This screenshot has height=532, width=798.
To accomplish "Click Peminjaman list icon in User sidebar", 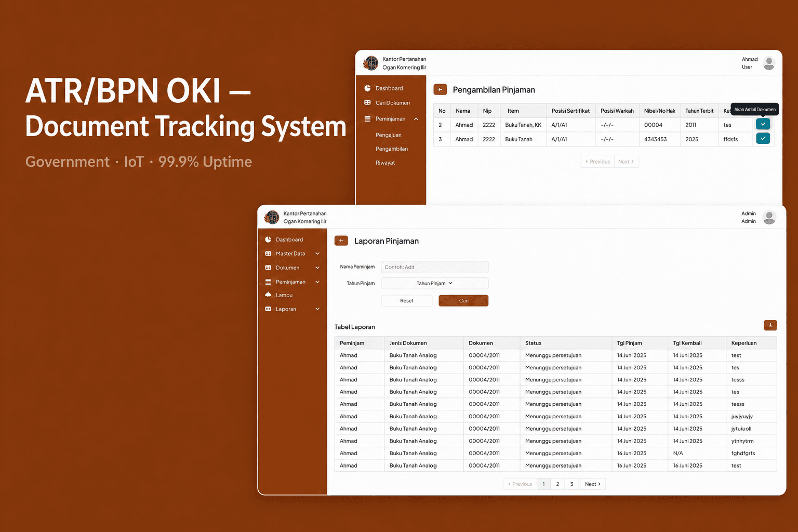I will tap(367, 119).
